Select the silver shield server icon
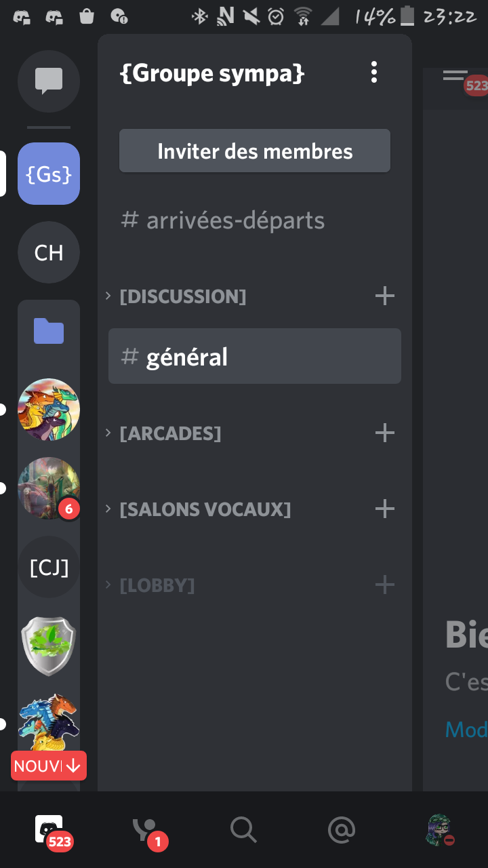 point(49,646)
